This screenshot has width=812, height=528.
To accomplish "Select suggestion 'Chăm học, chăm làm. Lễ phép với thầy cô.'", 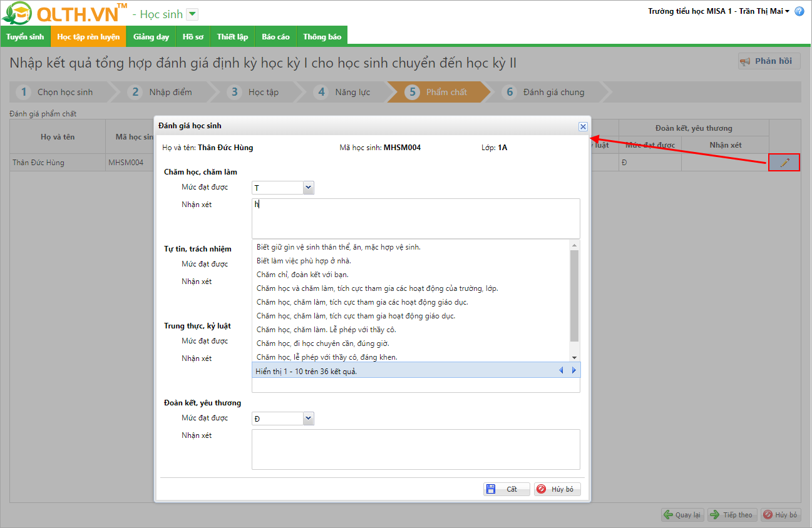I will click(411, 330).
